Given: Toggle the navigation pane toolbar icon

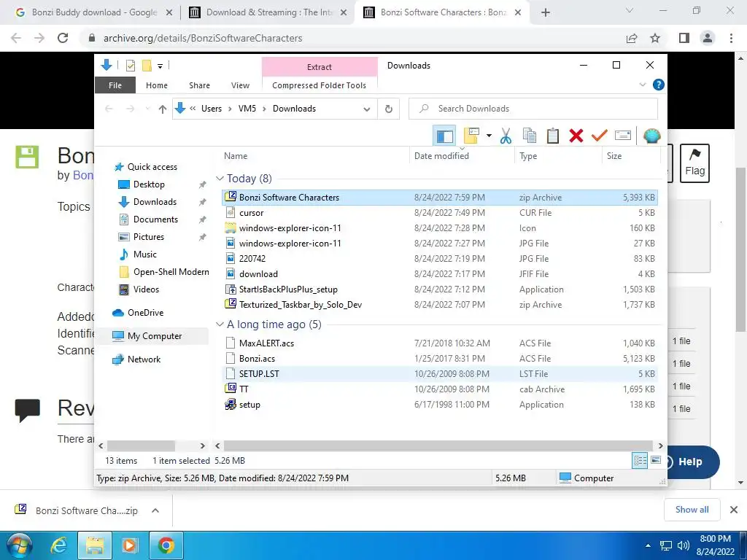Looking at the screenshot, I should tap(444, 136).
